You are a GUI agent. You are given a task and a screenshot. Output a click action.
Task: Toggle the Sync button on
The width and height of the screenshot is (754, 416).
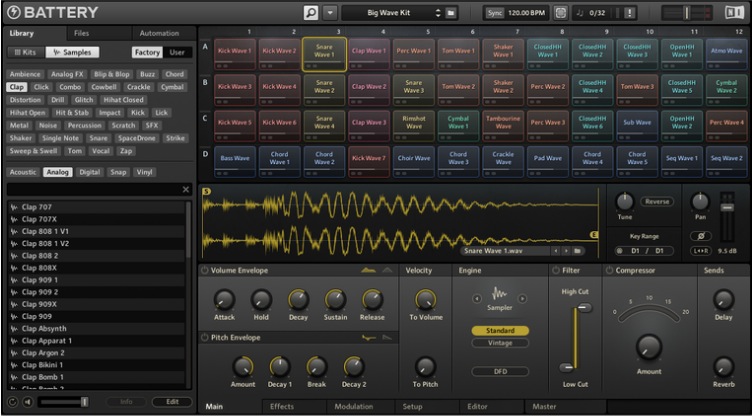pos(495,12)
